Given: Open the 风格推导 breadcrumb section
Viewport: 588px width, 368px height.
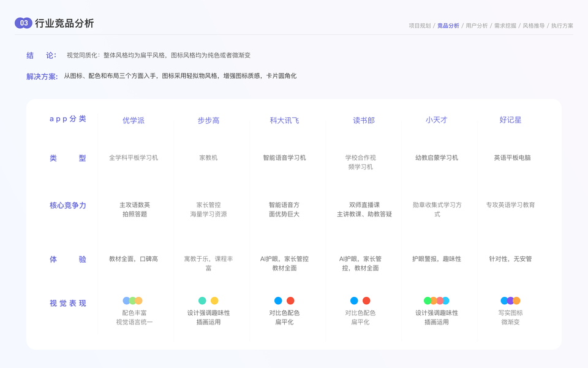Looking at the screenshot, I should (x=533, y=26).
